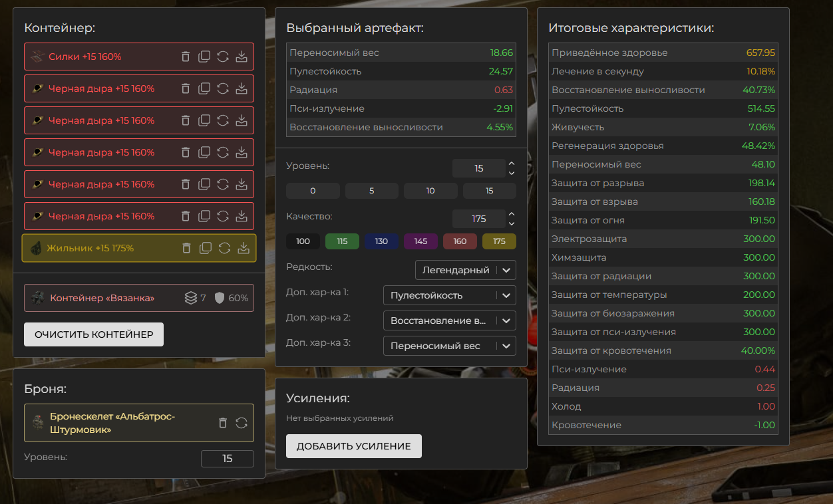
Task: Open Доп. хар-ка 3 Переносимый вес dropdown
Action: coord(449,346)
